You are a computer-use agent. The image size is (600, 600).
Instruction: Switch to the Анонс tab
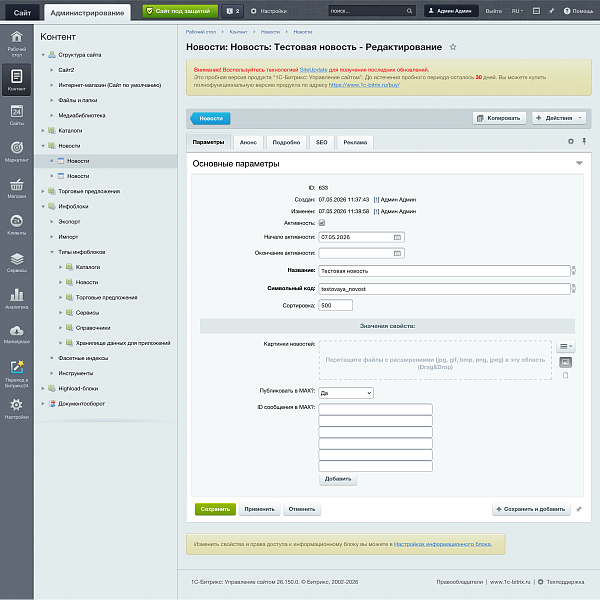(x=248, y=142)
